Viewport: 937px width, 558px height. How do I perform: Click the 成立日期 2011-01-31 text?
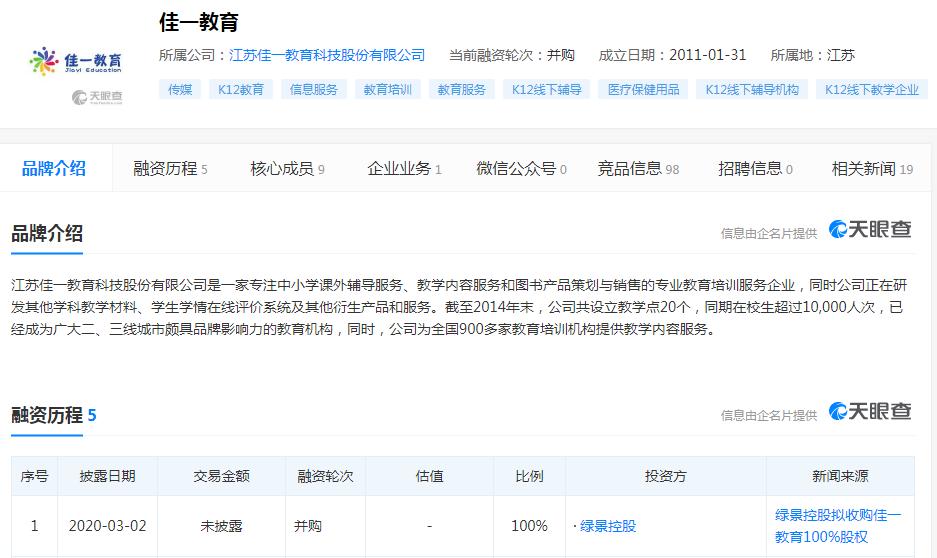click(x=672, y=56)
